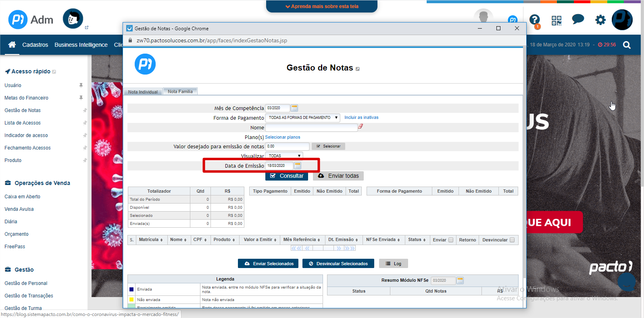The width and height of the screenshot is (644, 318).
Task: Open the Data de Emissão calendar picker
Action: coord(298,166)
